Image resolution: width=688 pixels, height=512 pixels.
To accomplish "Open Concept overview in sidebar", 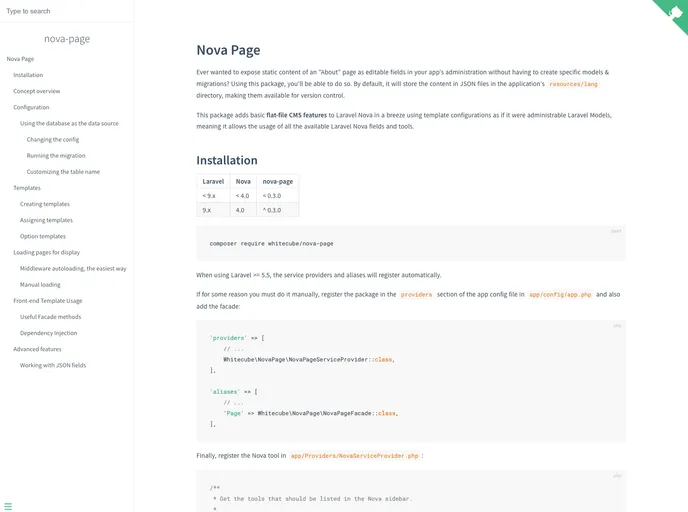I will [x=37, y=91].
